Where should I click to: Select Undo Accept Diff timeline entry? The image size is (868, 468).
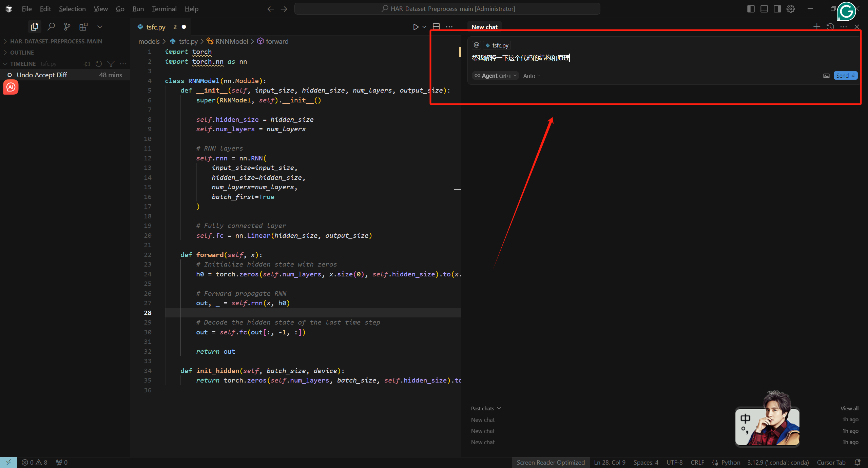click(x=42, y=75)
